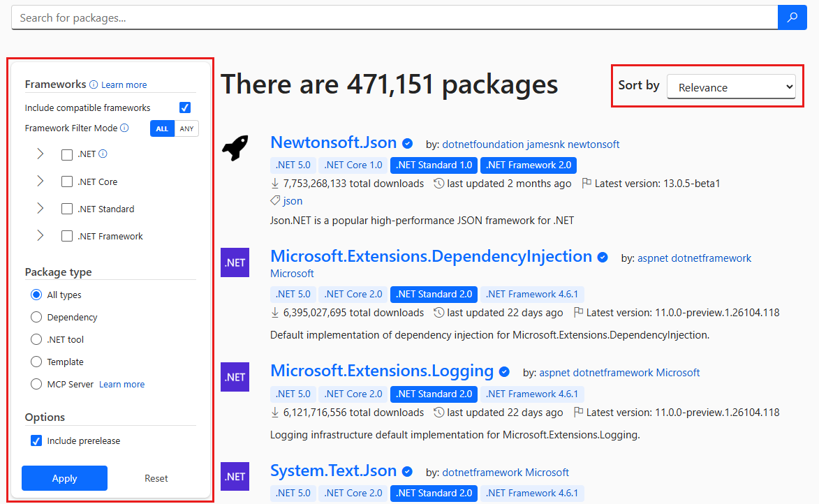The height and width of the screenshot is (504, 819).
Task: Check the .NET Core checkbox
Action: coord(67,181)
